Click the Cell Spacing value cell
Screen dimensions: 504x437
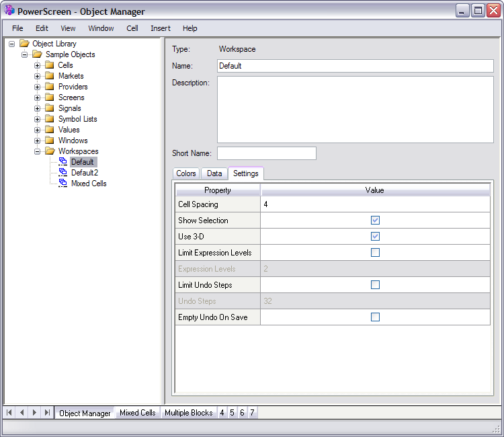(x=375, y=204)
